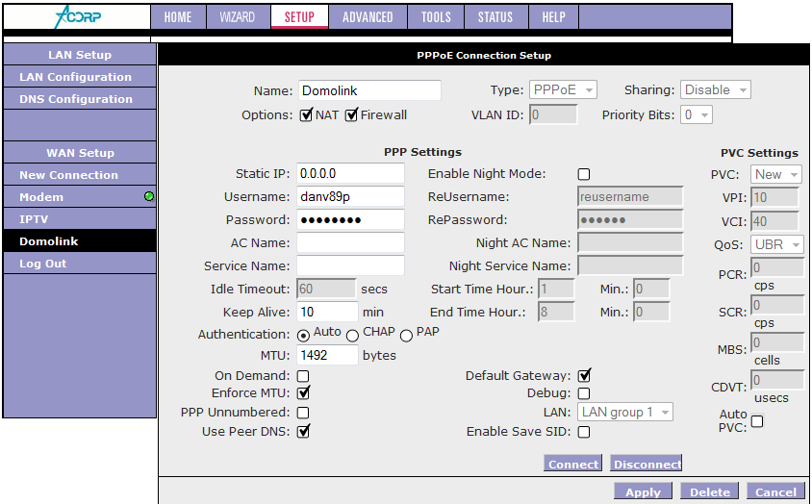Toggle the Auto PVC checkbox
This screenshot has height=504, width=812.
[757, 421]
